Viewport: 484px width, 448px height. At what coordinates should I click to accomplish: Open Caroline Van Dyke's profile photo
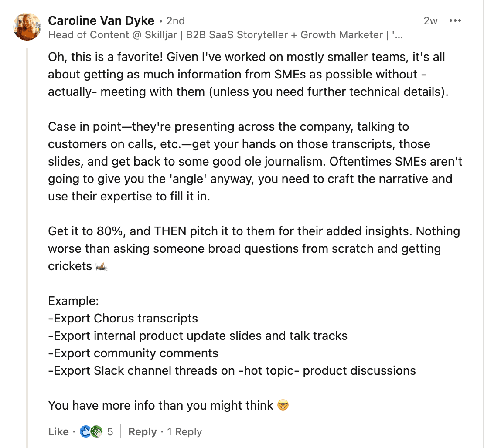[x=27, y=27]
